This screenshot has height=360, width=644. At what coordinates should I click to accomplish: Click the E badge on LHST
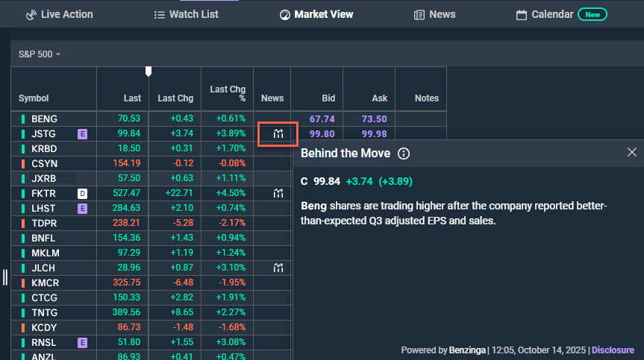click(x=83, y=208)
